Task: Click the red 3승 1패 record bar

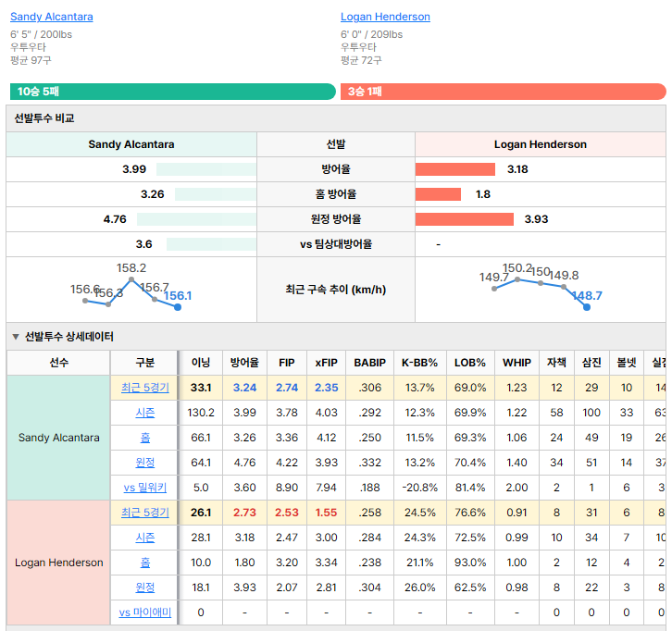Action: tap(504, 92)
